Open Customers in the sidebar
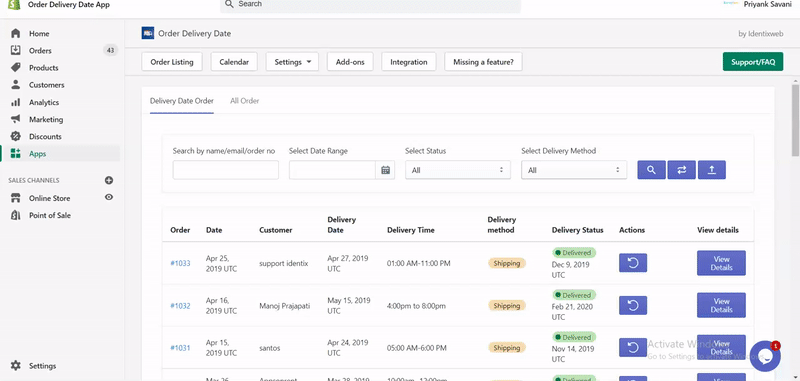Screen dimensions: 800x381 [x=46, y=85]
